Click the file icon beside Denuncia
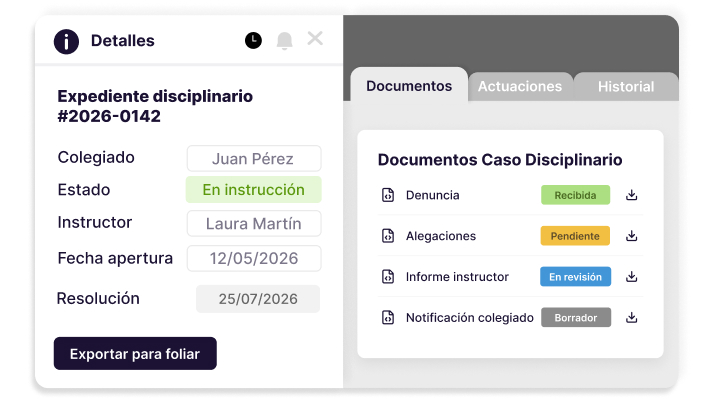This screenshot has width=714, height=399. [388, 195]
